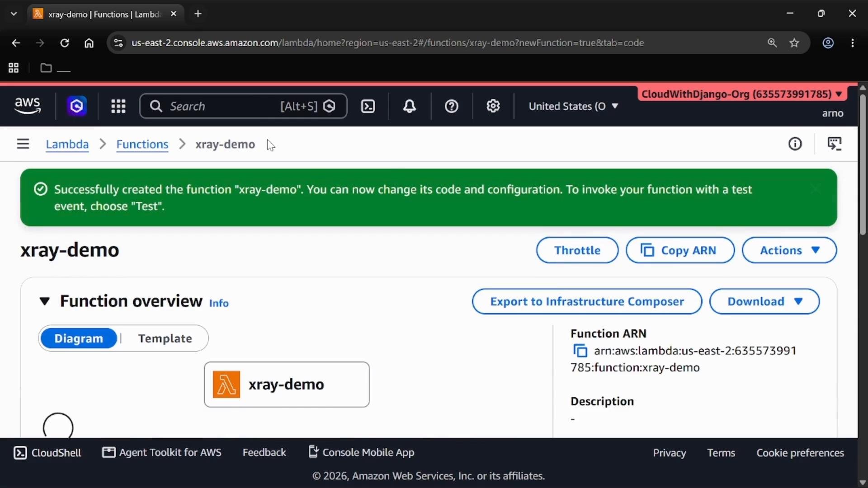Viewport: 868px width, 488px height.
Task: Go to the browser home page icon
Action: point(89,43)
